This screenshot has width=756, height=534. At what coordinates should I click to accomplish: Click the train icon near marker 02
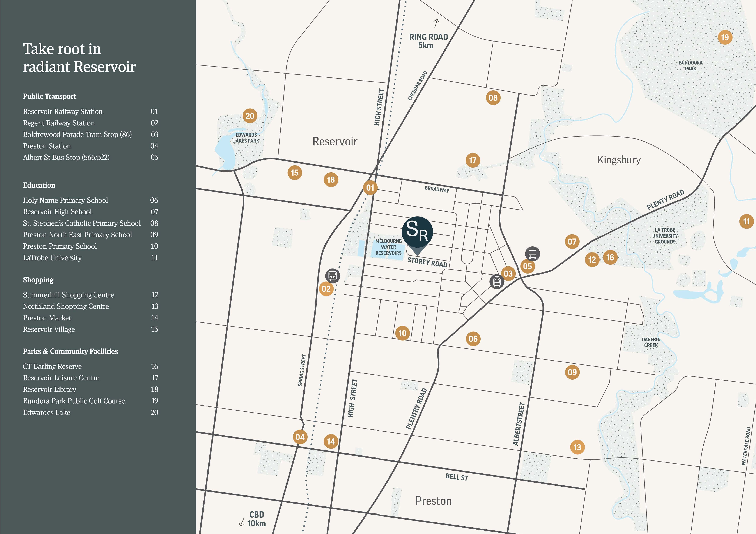[x=333, y=276]
